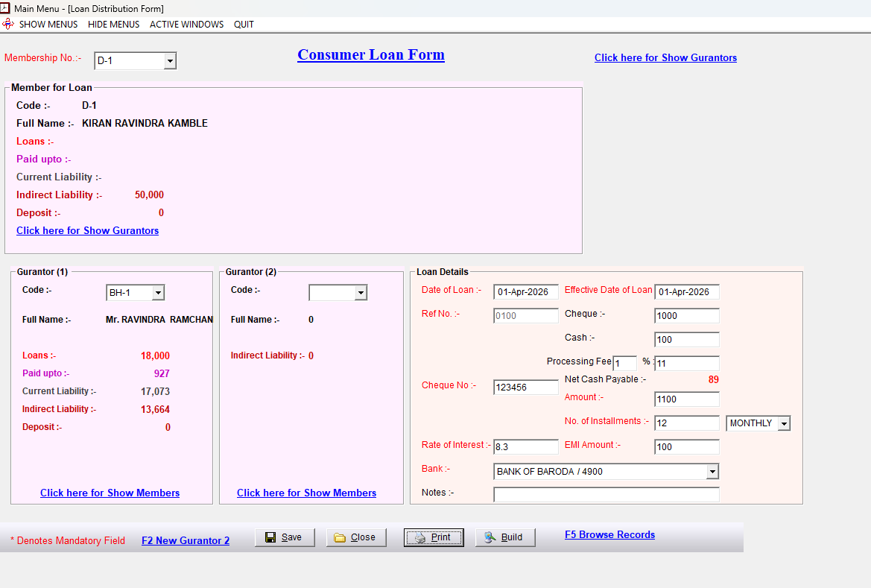This screenshot has height=588, width=871.
Task: Click Show Gurantors link at top right
Action: [x=665, y=58]
